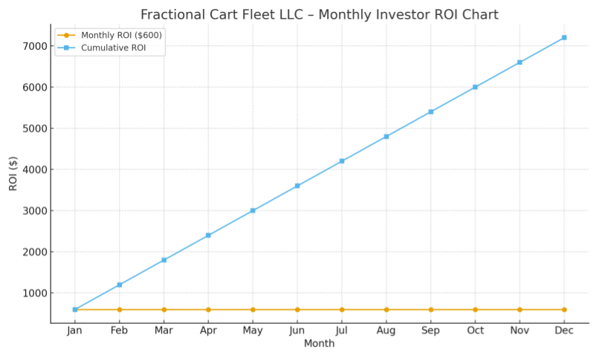Click the Cumulative ROI marker for Sep
Viewport: 599px width, 364px height.
point(430,111)
